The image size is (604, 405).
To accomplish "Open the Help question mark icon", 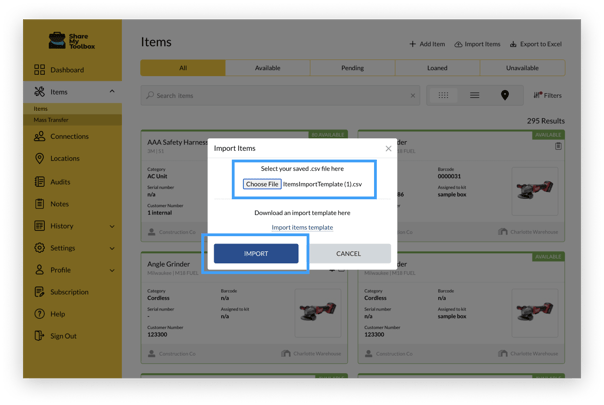I will [x=39, y=314].
